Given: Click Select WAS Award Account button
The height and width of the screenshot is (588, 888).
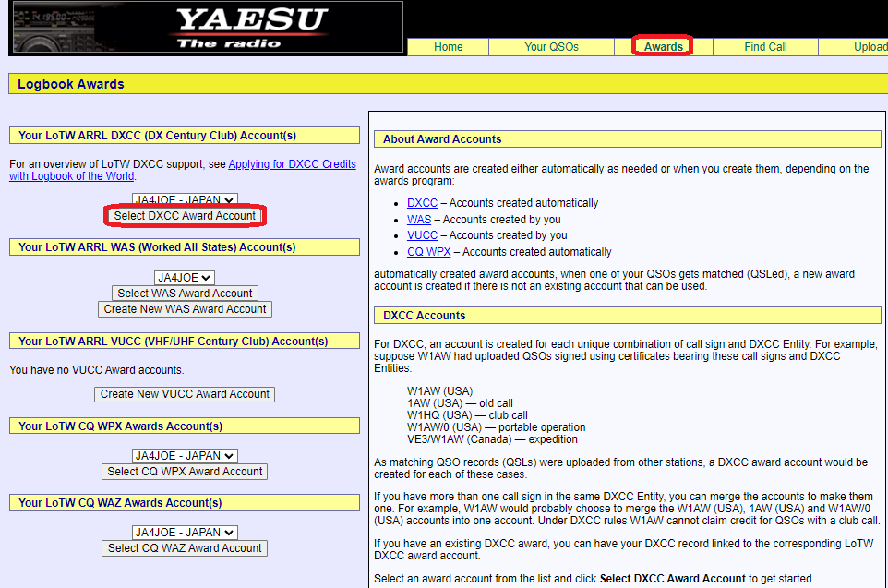Looking at the screenshot, I should [185, 294].
